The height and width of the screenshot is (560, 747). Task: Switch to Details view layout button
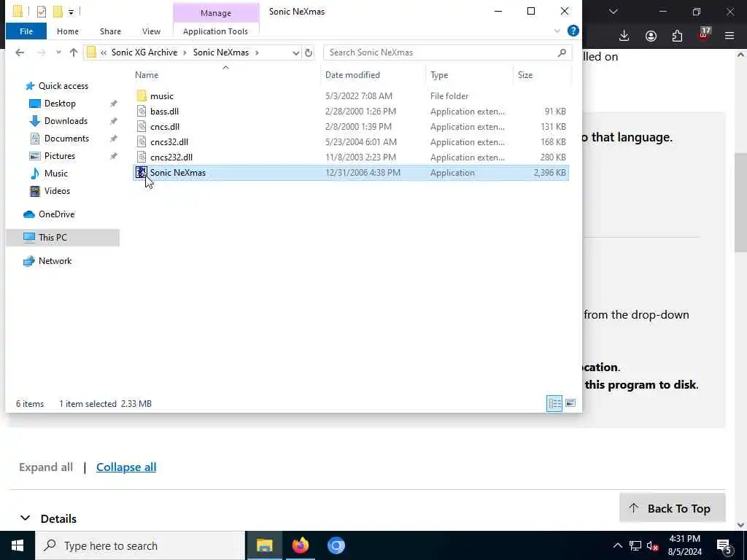tap(554, 403)
